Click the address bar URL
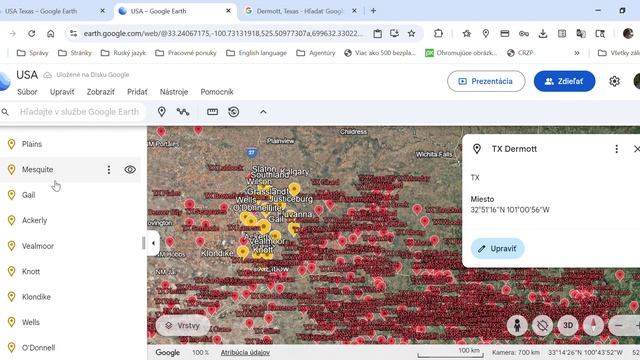 click(223, 33)
